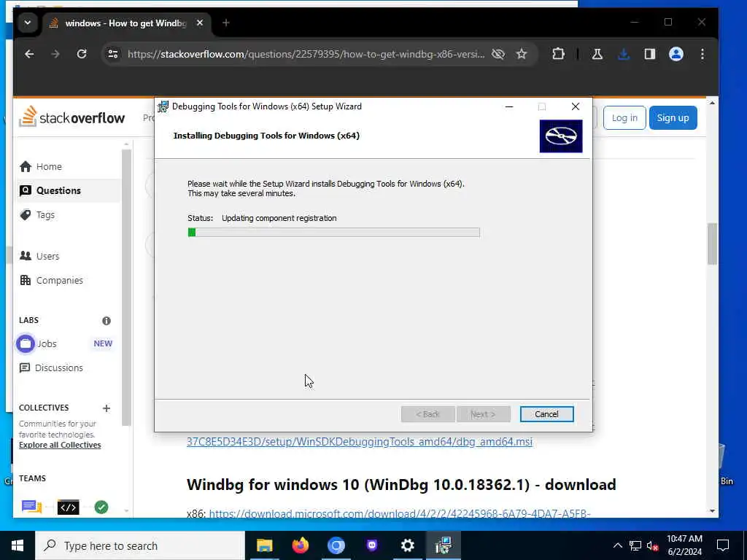
Task: Click the eye-crossed tracking protection icon
Action: (498, 54)
